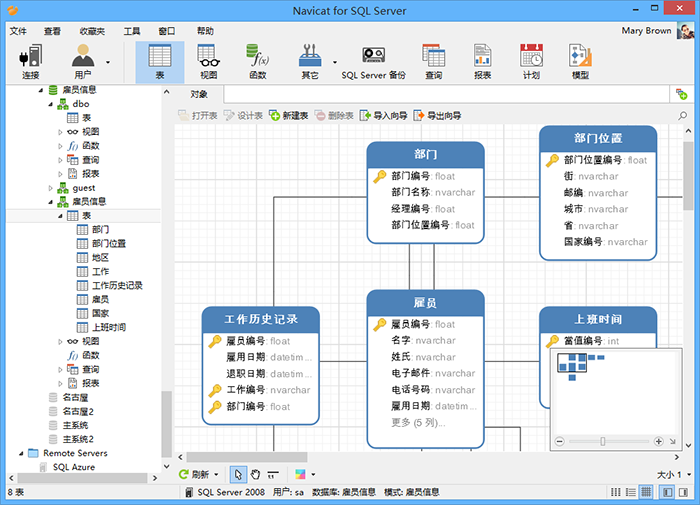Select 工作历史记录 table in tree
The height and width of the screenshot is (505, 700).
[x=117, y=285]
